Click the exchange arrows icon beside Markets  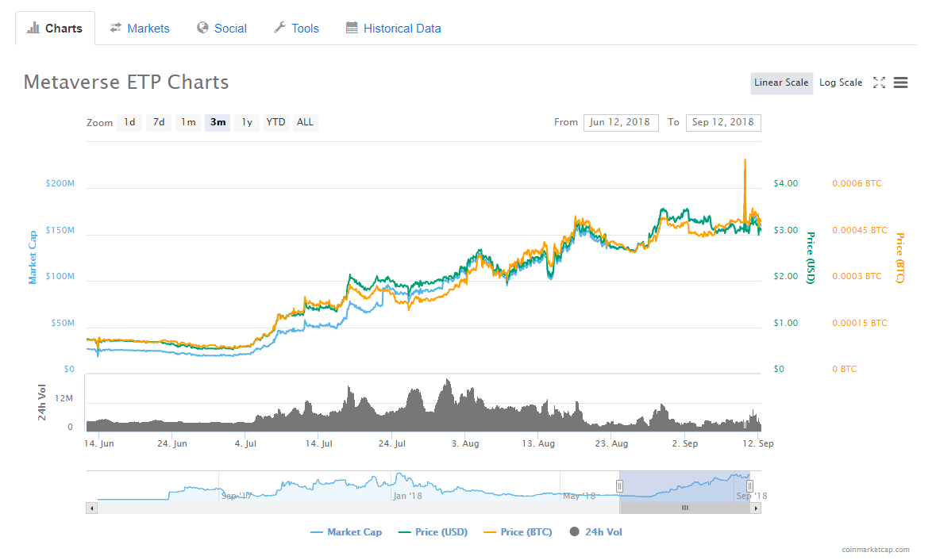pyautogui.click(x=116, y=28)
